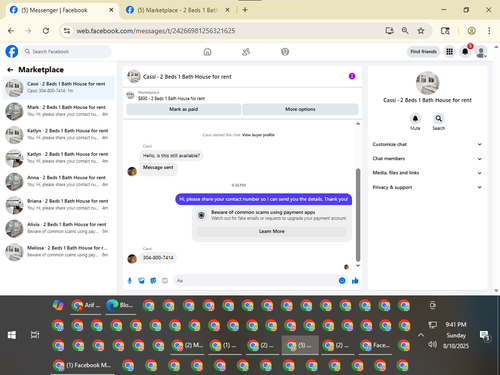This screenshot has height=375, width=500.
Task: Open the account profile avatar menu
Action: pos(481,52)
